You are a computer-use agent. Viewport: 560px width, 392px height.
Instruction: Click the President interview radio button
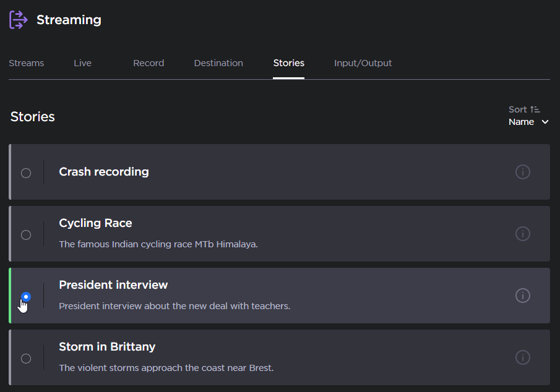(x=26, y=297)
